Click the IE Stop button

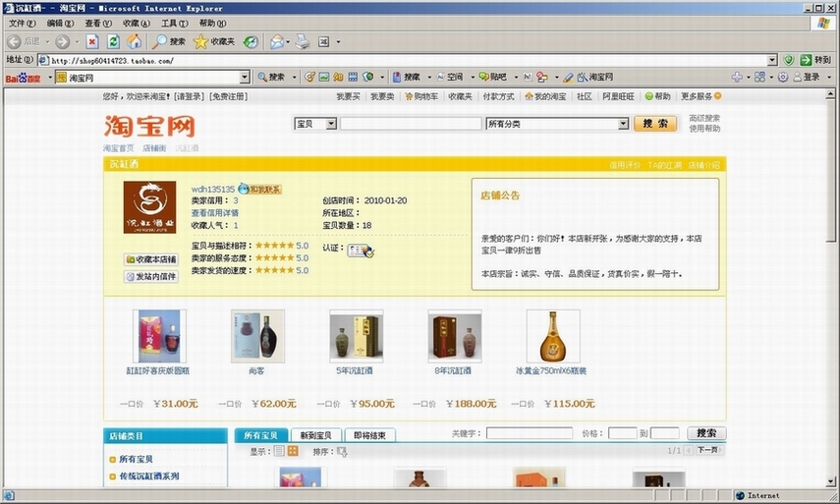coord(92,42)
